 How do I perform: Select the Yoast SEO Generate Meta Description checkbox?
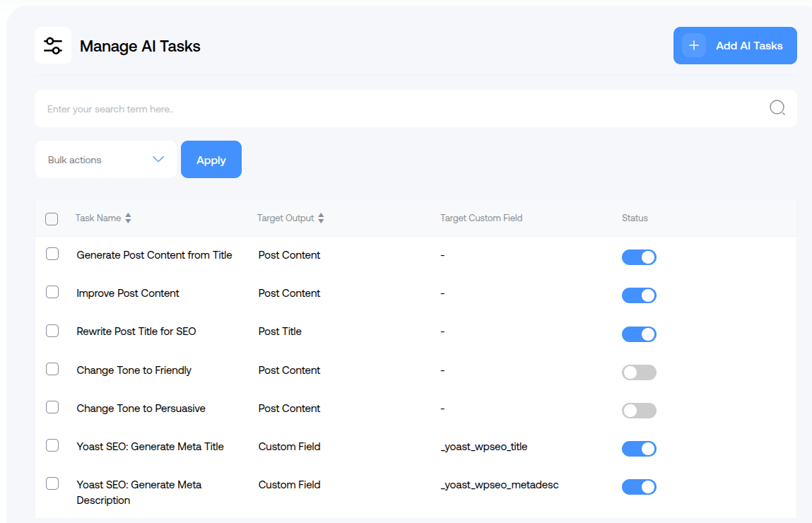[x=52, y=483]
